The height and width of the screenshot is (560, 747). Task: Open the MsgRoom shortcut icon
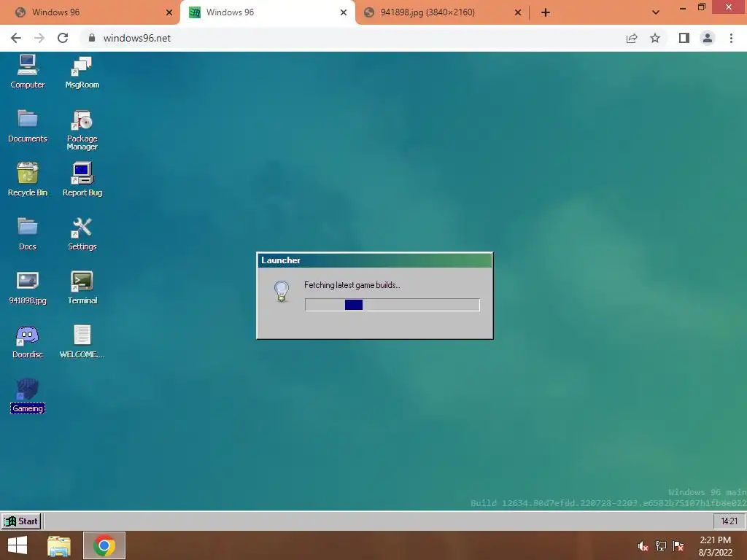coord(82,71)
